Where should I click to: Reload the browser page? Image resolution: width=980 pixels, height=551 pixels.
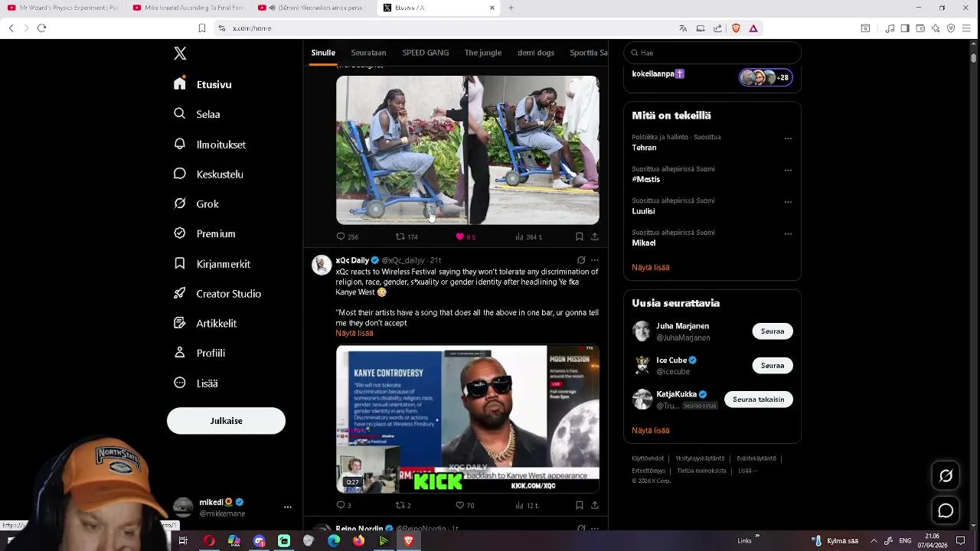pos(41,28)
